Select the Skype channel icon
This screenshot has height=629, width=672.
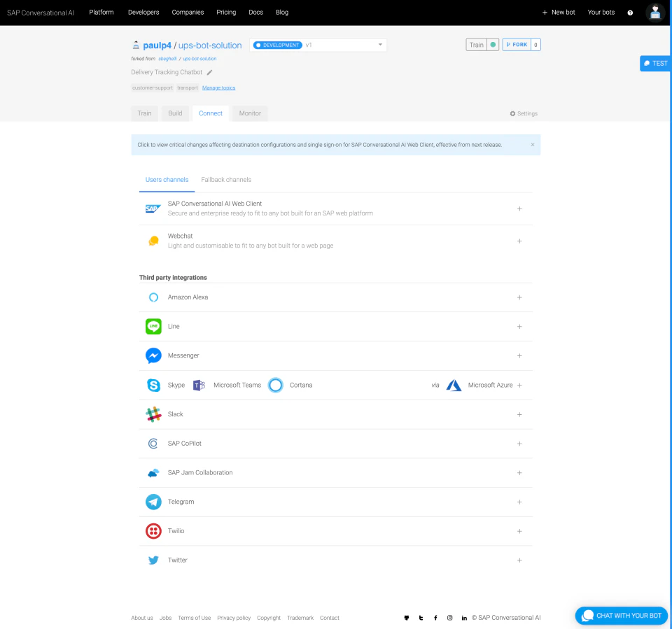click(153, 385)
